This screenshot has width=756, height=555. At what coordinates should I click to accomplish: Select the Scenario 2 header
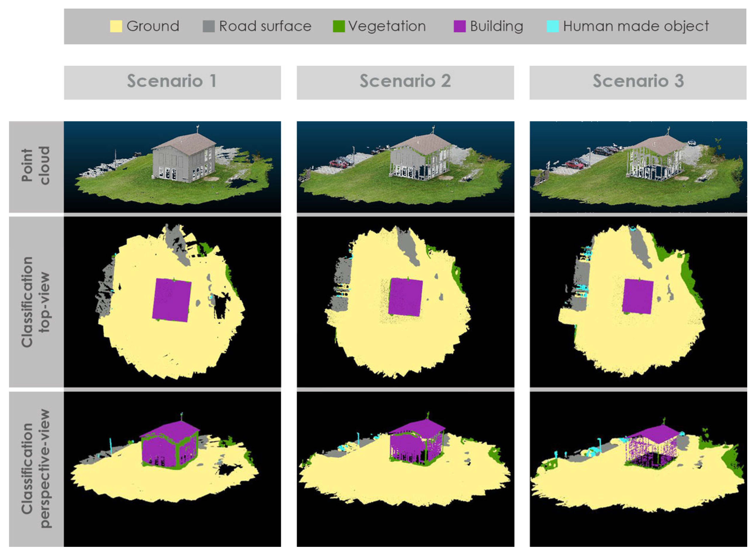click(405, 82)
